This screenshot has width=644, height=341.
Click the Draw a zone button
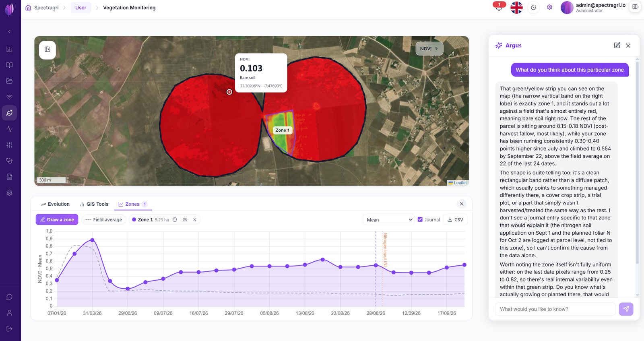pyautogui.click(x=57, y=220)
